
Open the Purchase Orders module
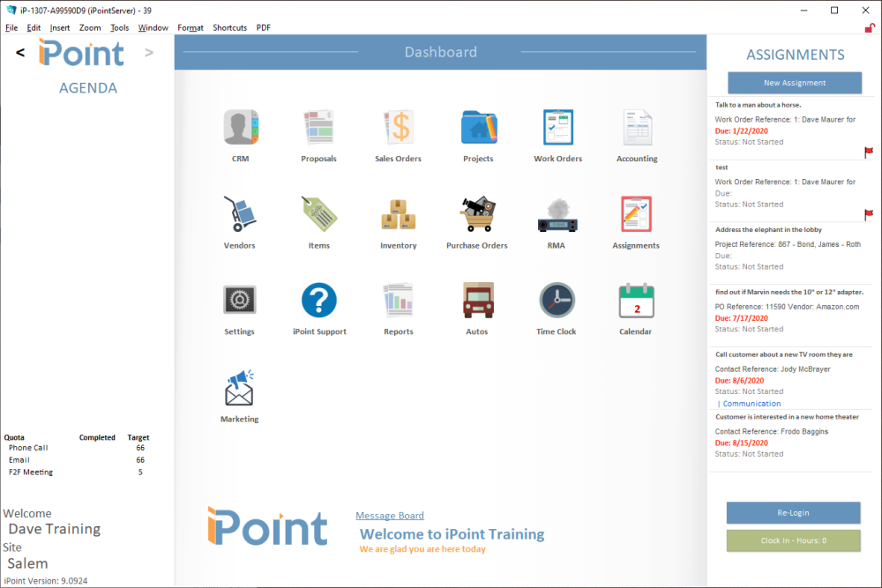(x=477, y=212)
